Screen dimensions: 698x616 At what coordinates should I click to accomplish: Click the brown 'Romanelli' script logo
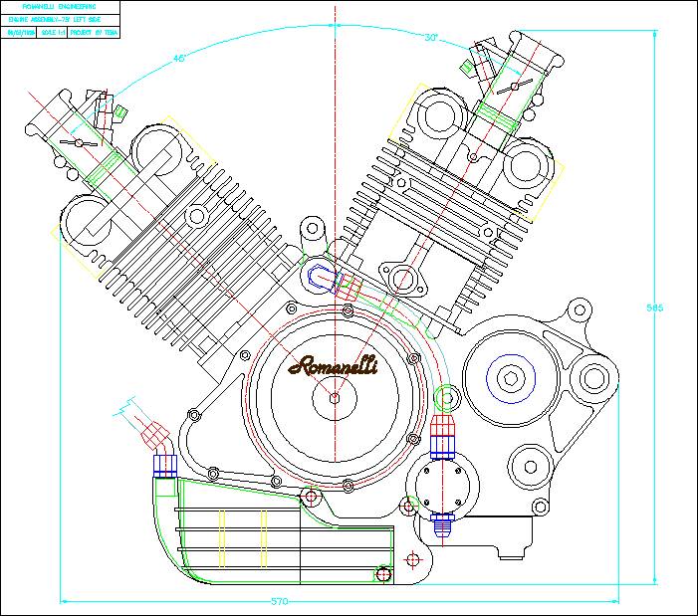pyautogui.click(x=334, y=365)
